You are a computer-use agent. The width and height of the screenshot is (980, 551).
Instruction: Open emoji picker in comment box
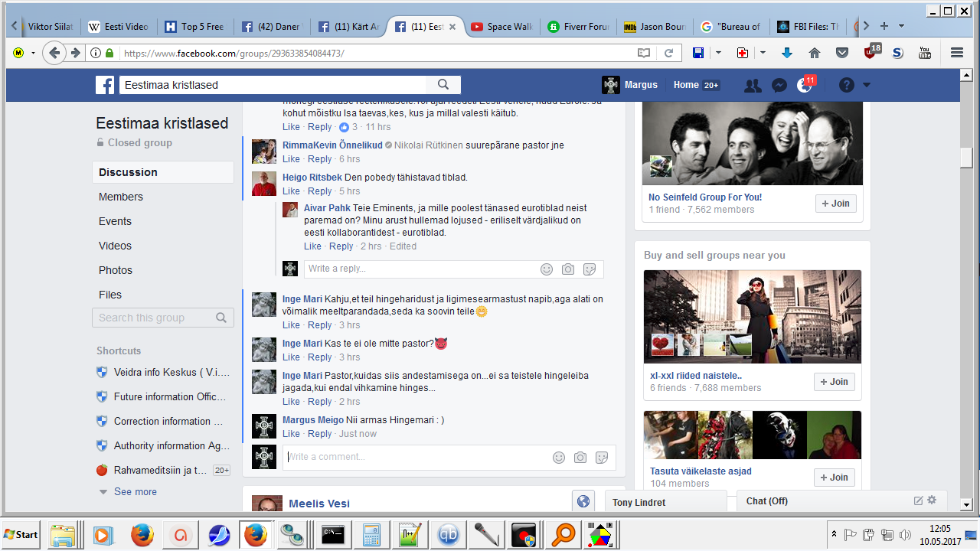click(x=559, y=458)
